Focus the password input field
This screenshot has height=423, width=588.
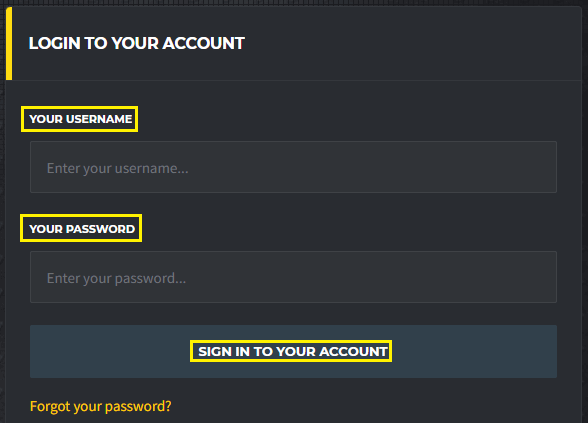point(293,277)
